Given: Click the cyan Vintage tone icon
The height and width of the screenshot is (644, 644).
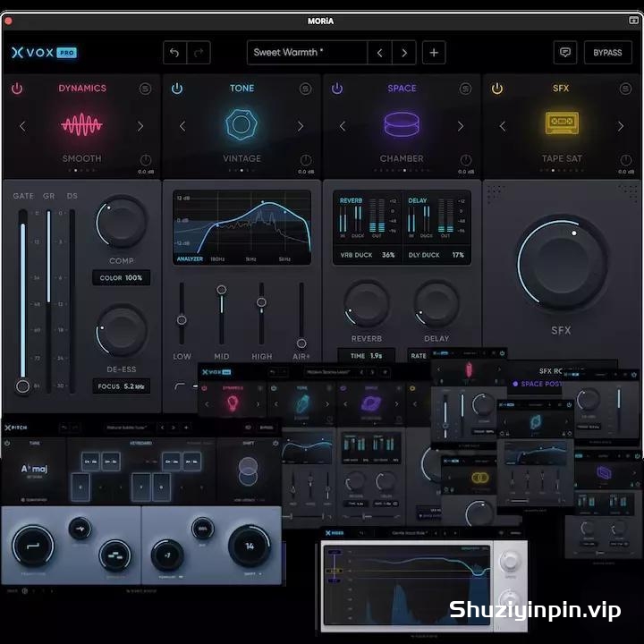Looking at the screenshot, I should pyautogui.click(x=241, y=124).
